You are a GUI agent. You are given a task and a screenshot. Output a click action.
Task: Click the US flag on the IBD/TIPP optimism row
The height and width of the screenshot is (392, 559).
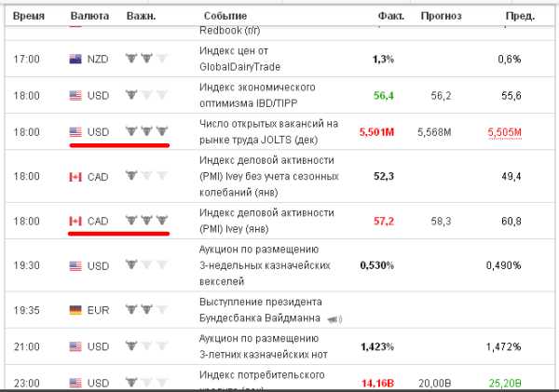[x=75, y=95]
